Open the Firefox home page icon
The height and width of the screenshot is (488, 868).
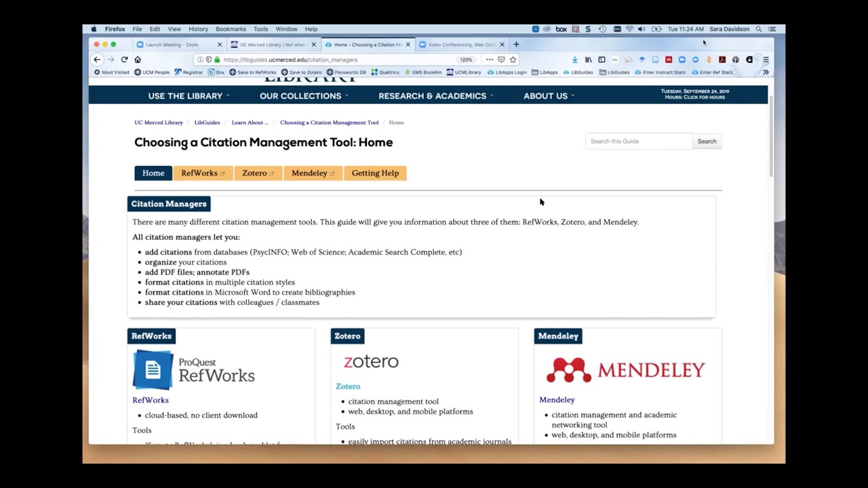(x=138, y=60)
